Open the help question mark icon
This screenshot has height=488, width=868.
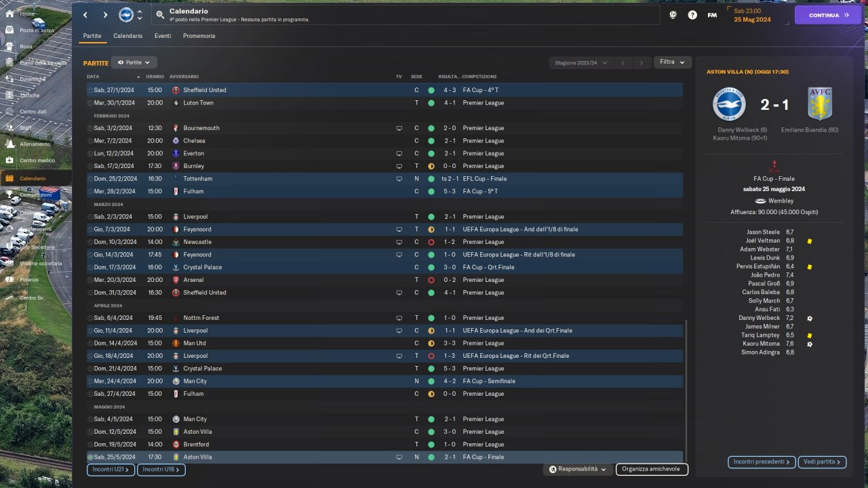click(x=692, y=15)
